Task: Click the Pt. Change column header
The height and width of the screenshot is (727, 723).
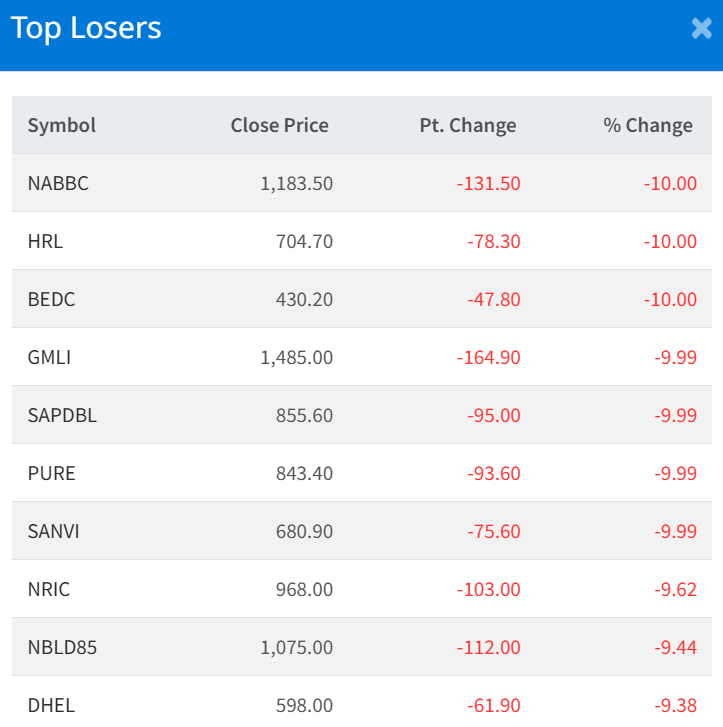Action: click(468, 125)
